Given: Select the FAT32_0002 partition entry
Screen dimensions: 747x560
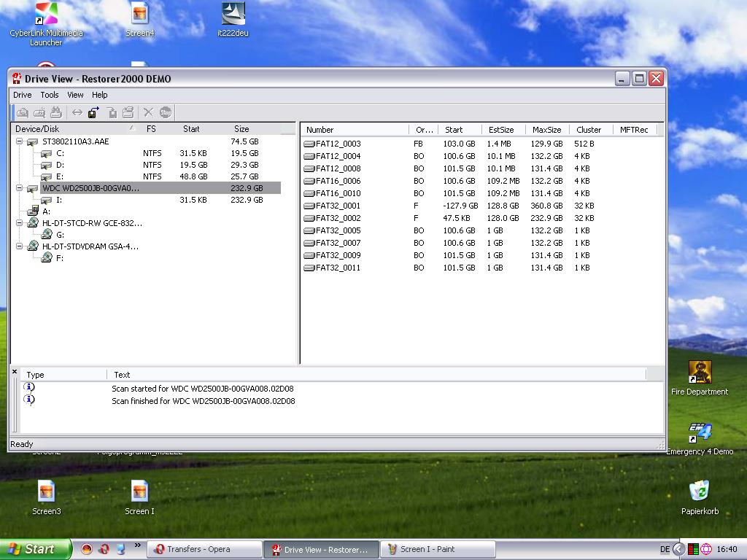Looking at the screenshot, I should [x=338, y=218].
